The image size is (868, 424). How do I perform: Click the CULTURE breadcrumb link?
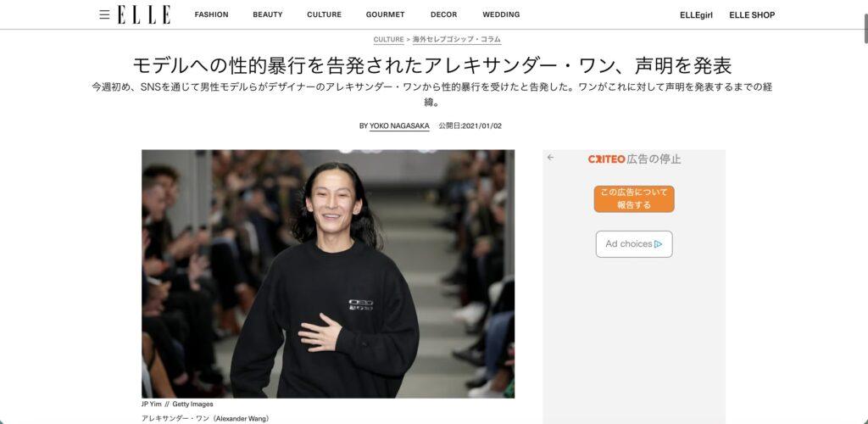click(x=388, y=40)
